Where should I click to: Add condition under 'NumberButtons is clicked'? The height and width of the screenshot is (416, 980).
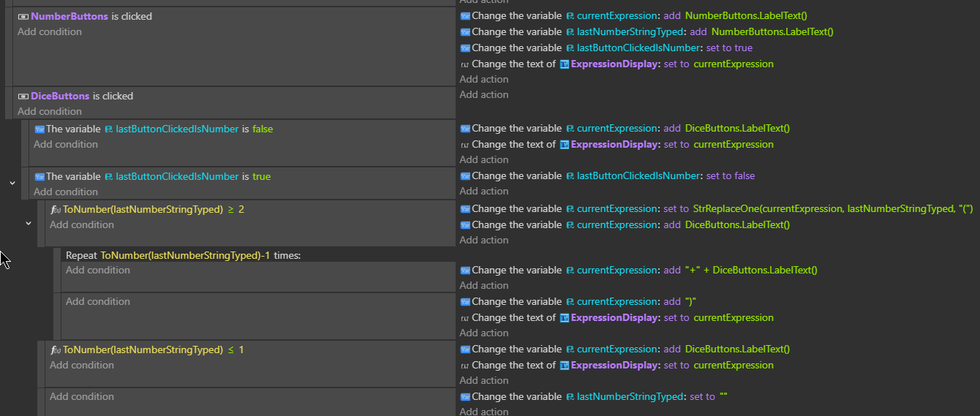pos(50,31)
